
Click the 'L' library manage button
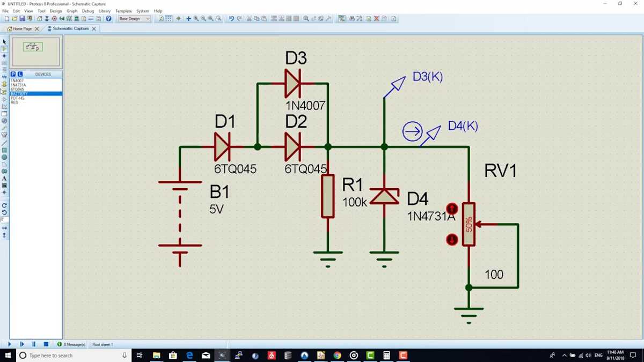[20, 74]
